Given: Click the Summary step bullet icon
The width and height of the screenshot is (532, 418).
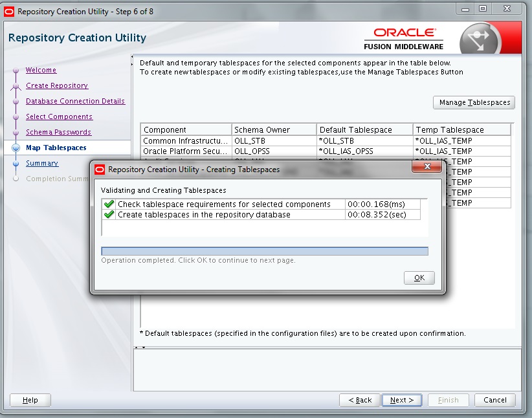Looking at the screenshot, I should coord(16,164).
